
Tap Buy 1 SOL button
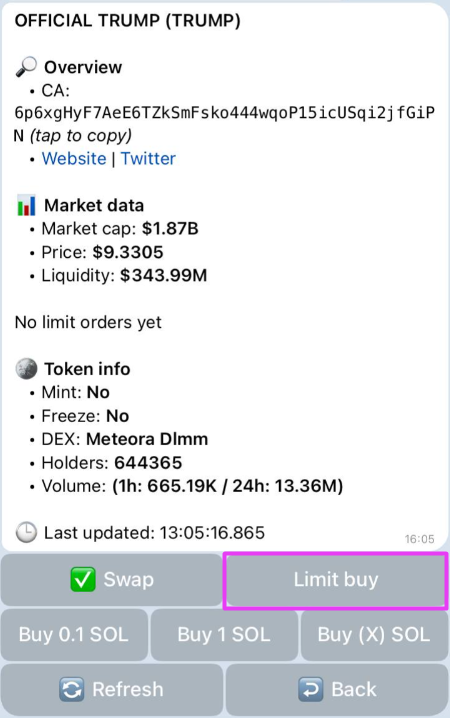pyautogui.click(x=224, y=635)
